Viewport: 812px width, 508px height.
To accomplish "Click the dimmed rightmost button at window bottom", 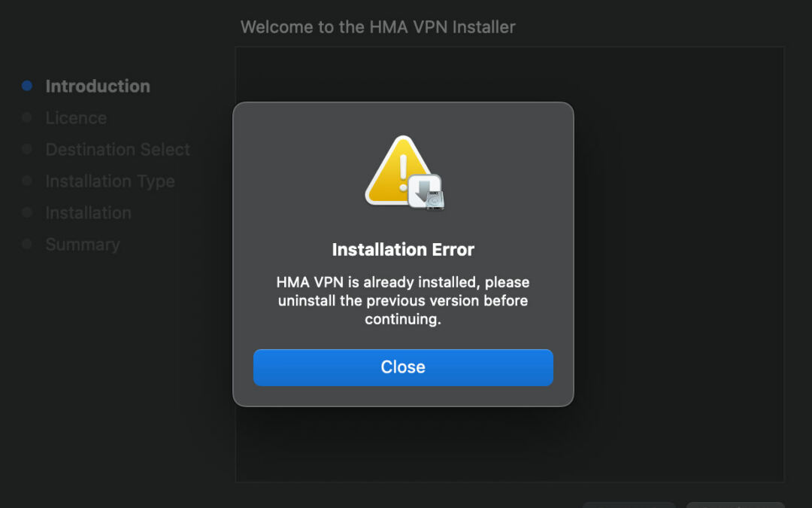I will pyautogui.click(x=735, y=504).
